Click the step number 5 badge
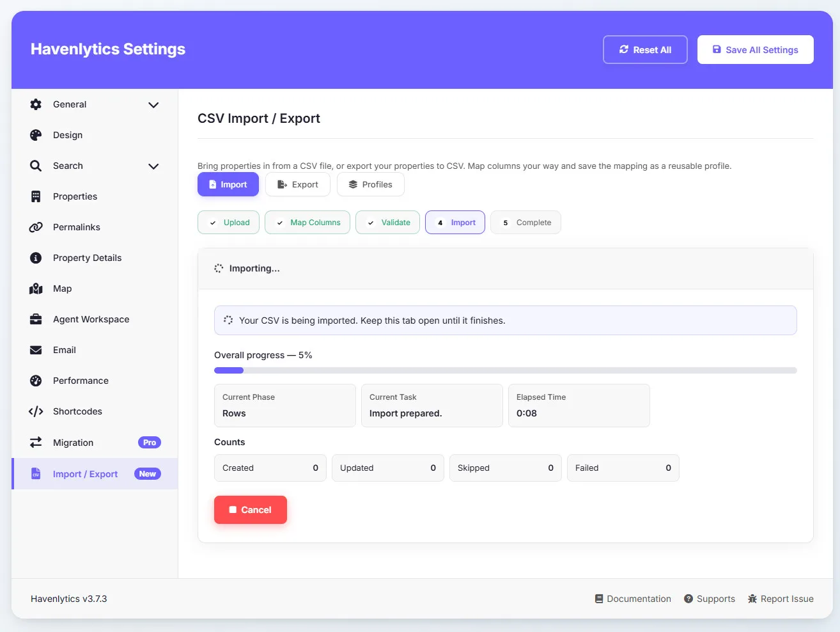The image size is (840, 632). [x=506, y=223]
